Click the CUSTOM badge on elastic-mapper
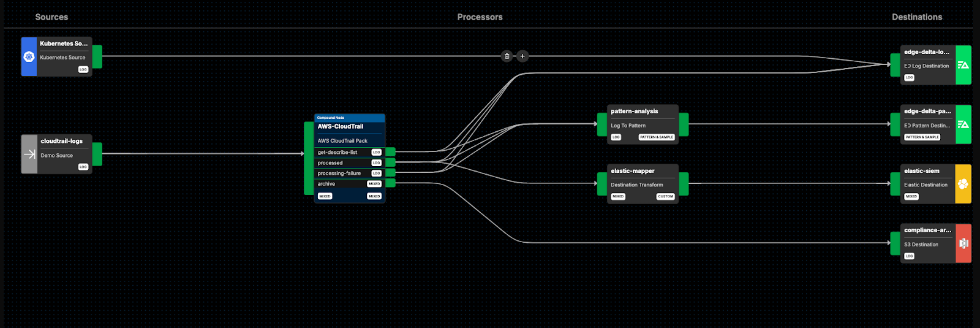 [665, 197]
